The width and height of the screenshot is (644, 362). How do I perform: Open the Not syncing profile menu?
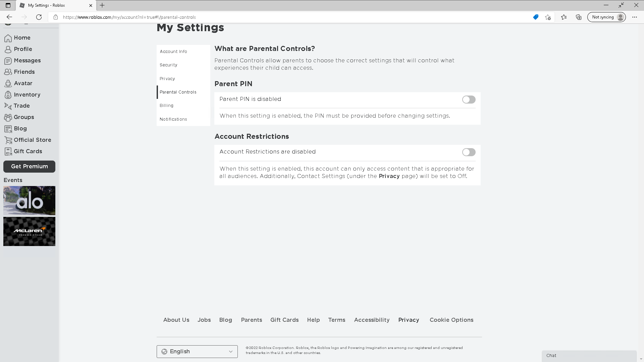pos(606,17)
